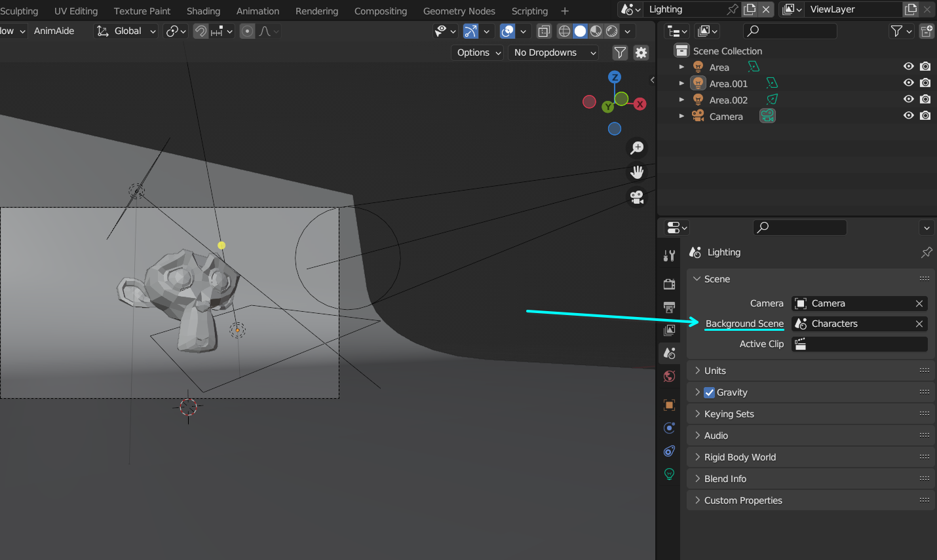
Task: Open viewport settings gear icon
Action: pyautogui.click(x=641, y=52)
